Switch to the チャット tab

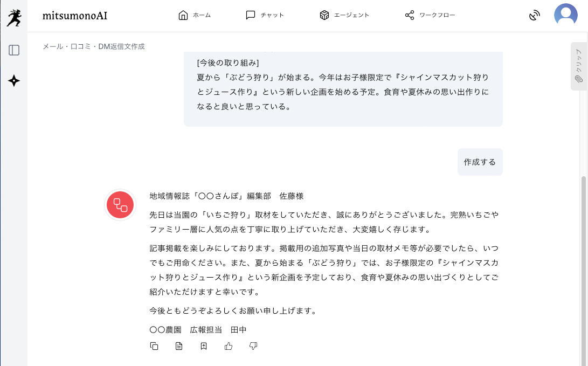[x=265, y=15]
